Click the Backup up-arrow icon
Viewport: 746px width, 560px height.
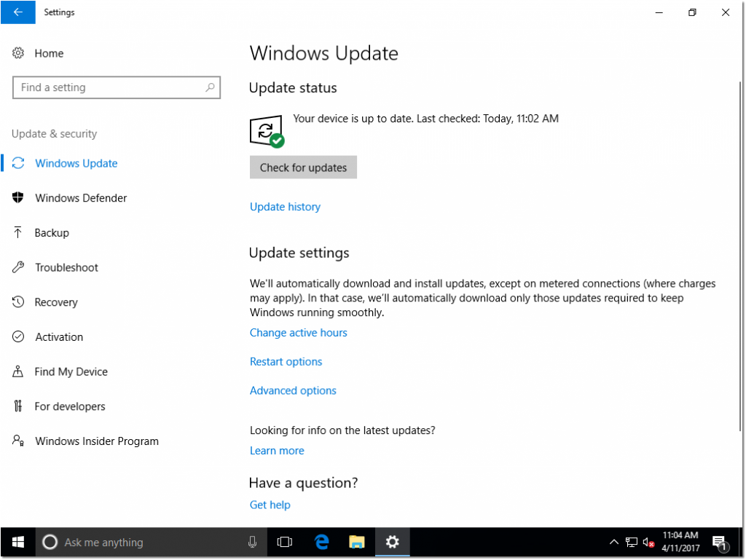[x=18, y=232]
